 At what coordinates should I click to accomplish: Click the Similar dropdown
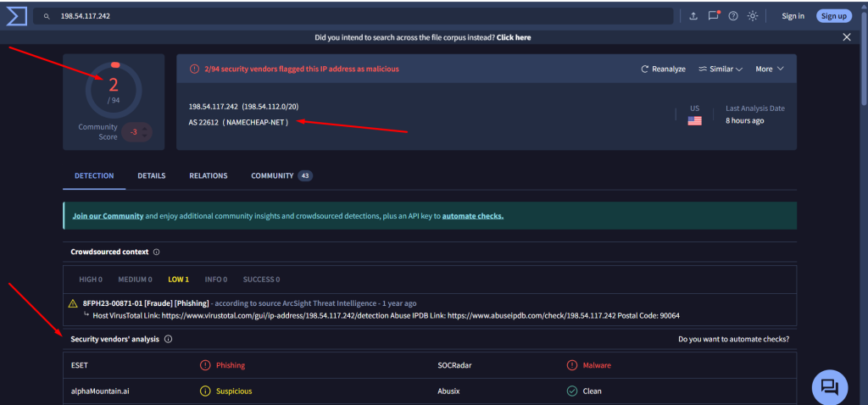721,69
